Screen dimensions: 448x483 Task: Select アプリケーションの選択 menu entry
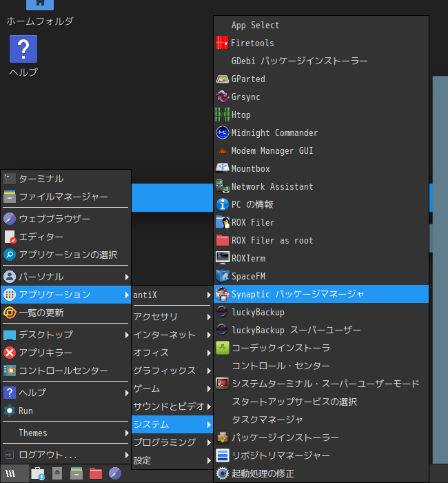[x=66, y=255]
